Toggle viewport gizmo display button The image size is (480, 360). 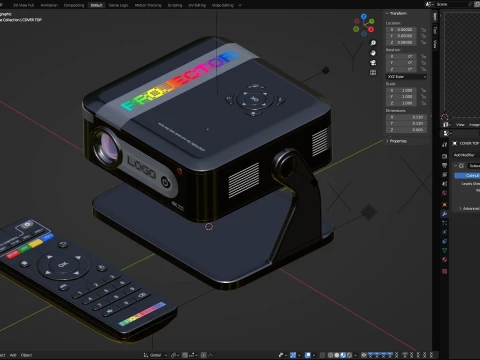pos(293,355)
